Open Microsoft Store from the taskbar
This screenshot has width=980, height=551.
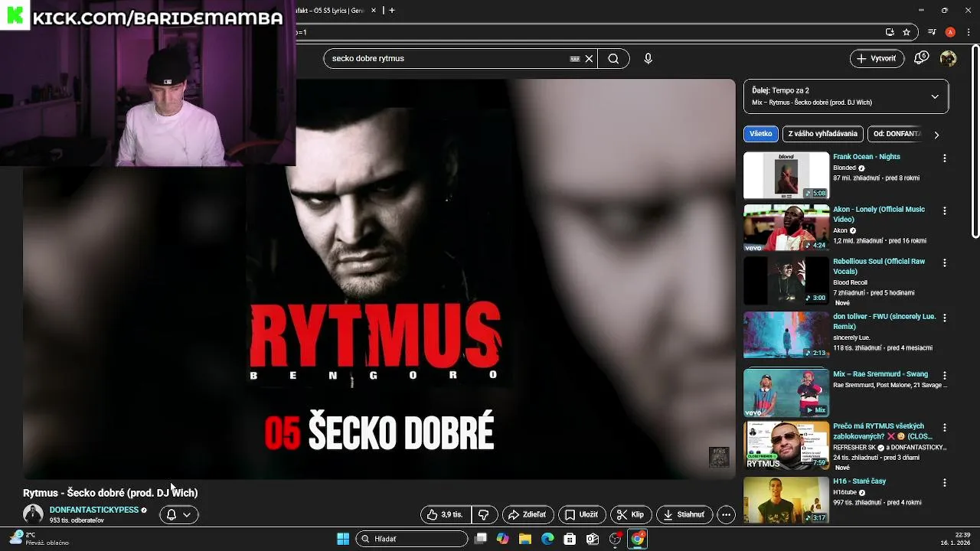point(570,539)
